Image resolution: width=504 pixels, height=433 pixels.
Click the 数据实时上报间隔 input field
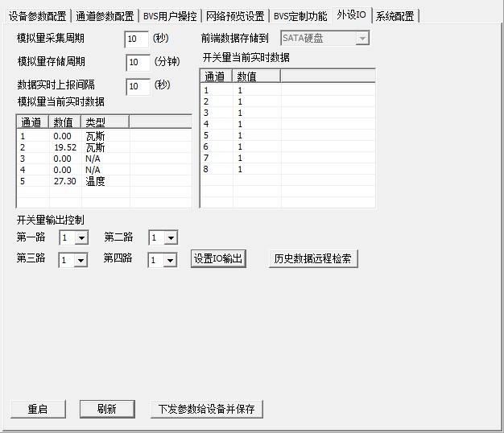(137, 86)
